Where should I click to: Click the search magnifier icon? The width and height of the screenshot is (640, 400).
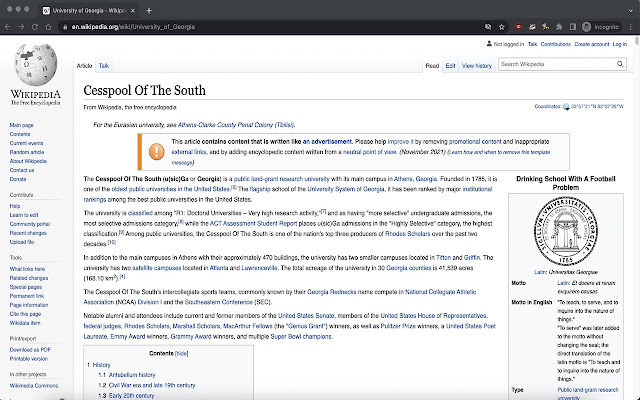click(620, 64)
